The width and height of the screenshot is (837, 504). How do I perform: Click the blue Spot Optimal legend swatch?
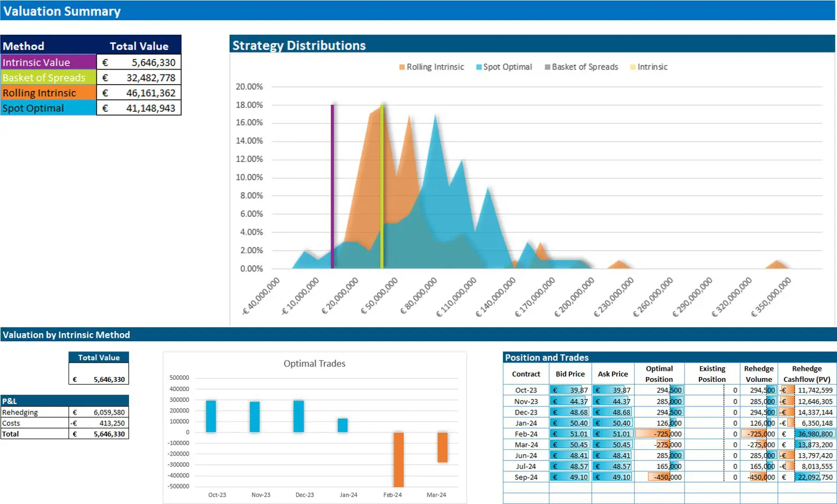coord(479,67)
